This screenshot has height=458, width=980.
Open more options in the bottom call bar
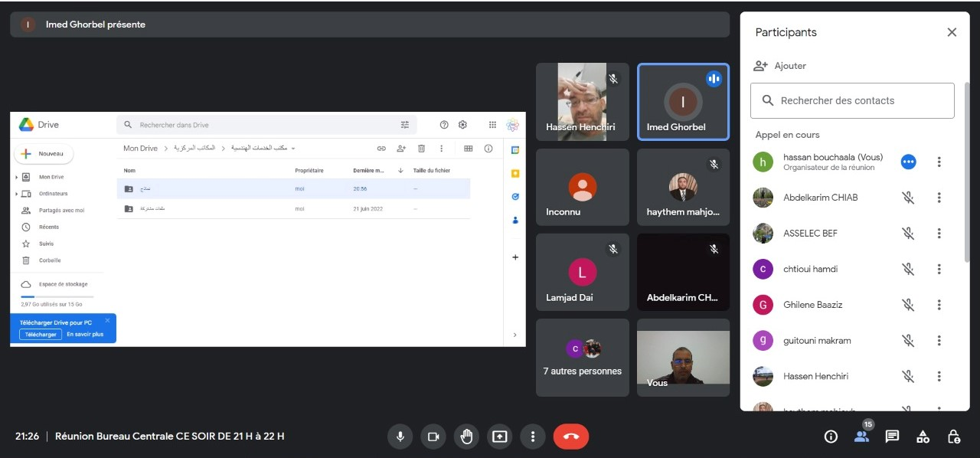click(x=533, y=437)
